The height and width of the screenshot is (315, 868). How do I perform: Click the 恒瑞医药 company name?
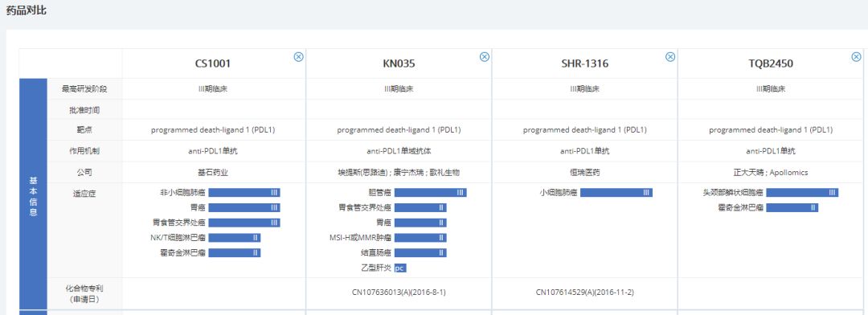click(584, 172)
